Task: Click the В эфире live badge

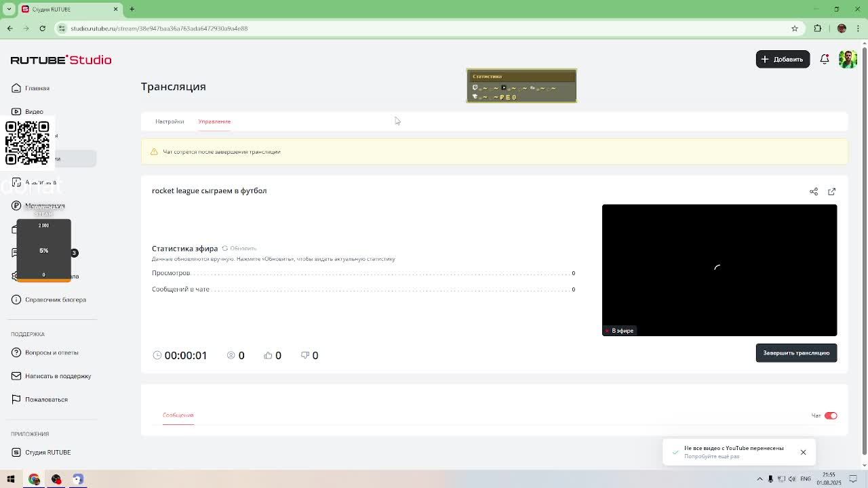Action: point(619,331)
